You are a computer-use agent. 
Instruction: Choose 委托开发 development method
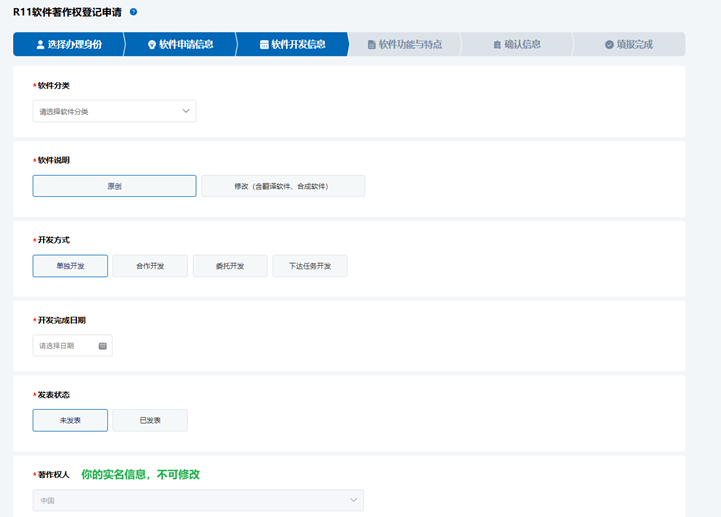[x=230, y=266]
